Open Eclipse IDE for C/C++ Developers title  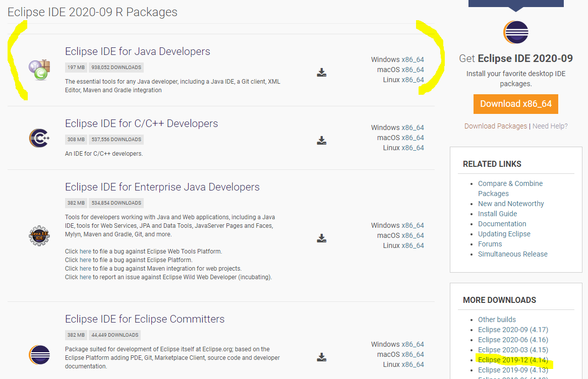[141, 123]
